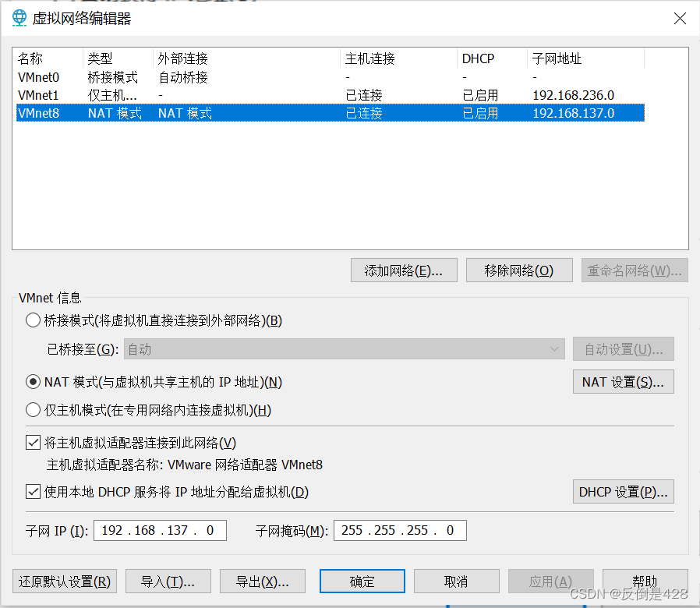Screen dimensions: 700x608
Task: Click 自动桥接 cell in VMnet0 row
Action: (183, 77)
